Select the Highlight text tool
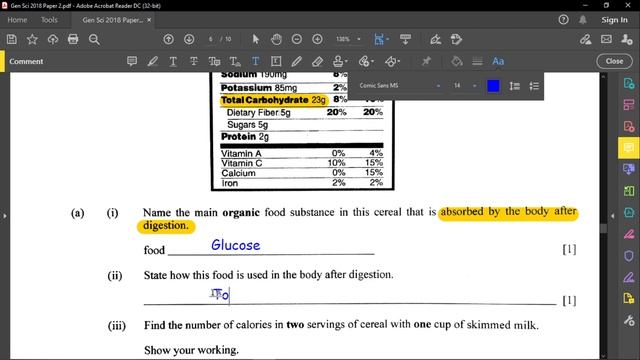This screenshot has width=640, height=360. pos(153,61)
